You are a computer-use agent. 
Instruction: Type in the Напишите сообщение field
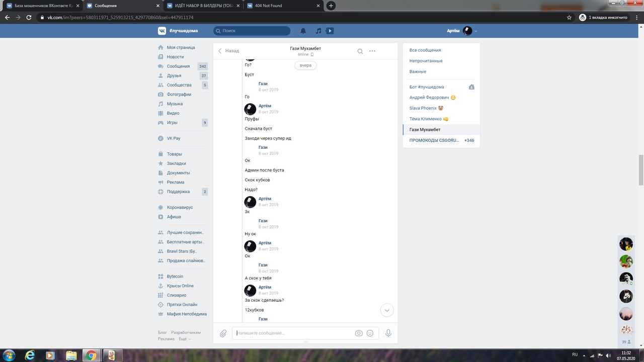(x=293, y=333)
